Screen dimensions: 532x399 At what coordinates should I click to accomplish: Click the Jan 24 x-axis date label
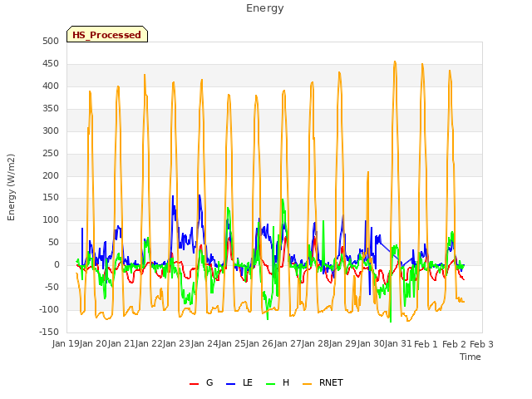(x=205, y=343)
